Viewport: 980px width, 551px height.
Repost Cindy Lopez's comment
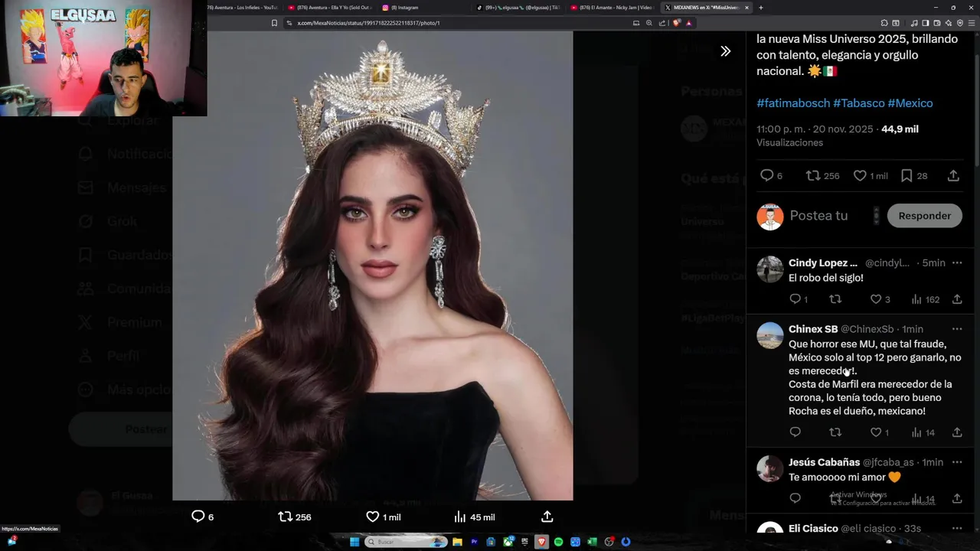[835, 299]
